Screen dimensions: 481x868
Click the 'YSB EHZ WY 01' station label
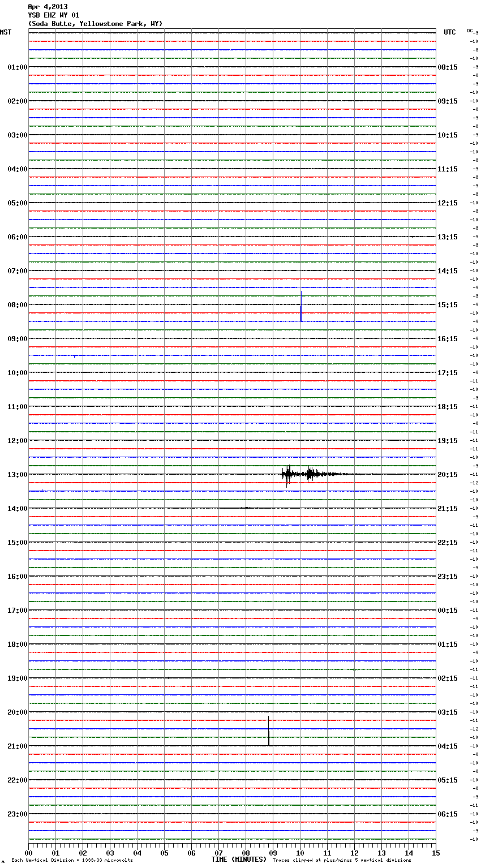coord(53,15)
